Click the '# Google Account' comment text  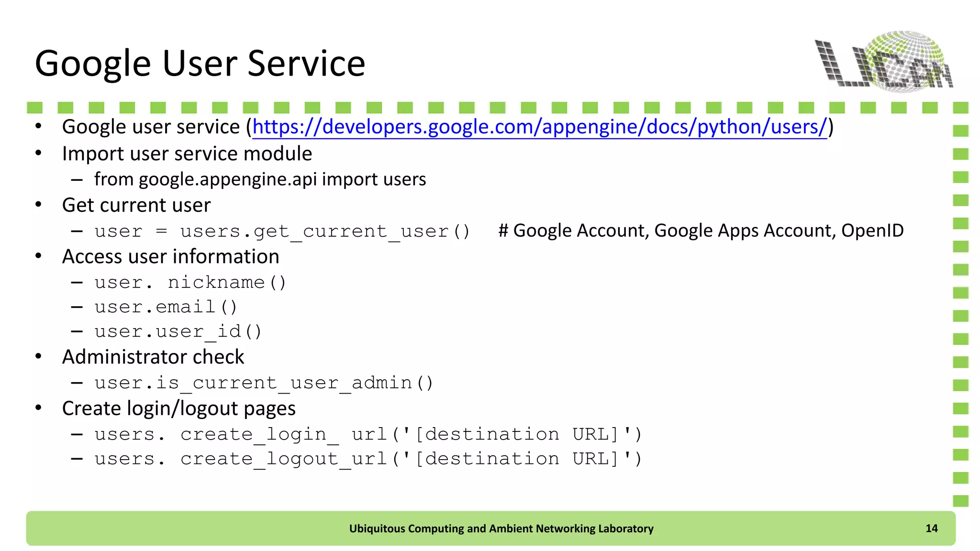pyautogui.click(x=701, y=231)
